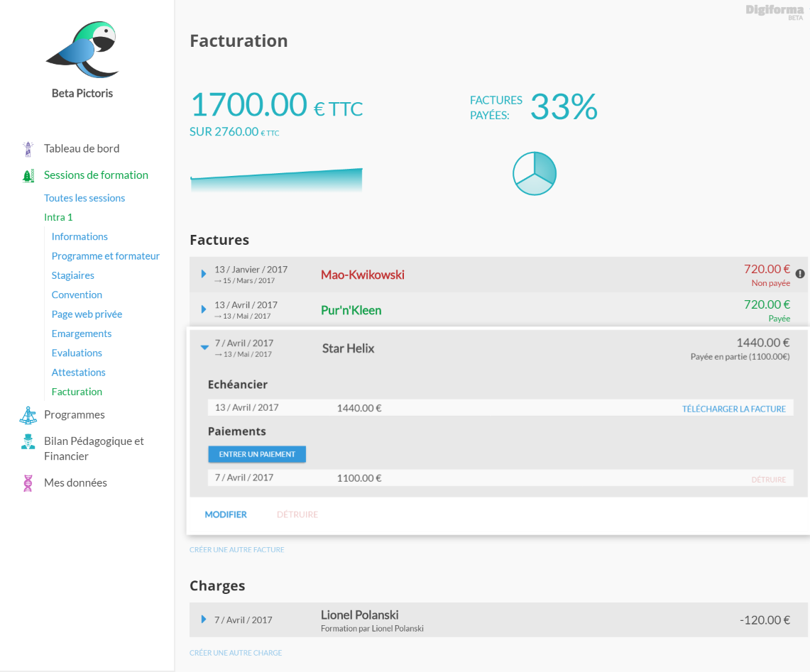
Task: Open the Facturation sidebar item
Action: [77, 392]
